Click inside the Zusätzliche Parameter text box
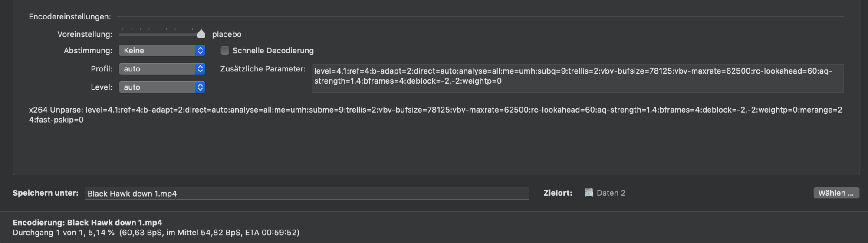The image size is (868, 243). [577, 78]
